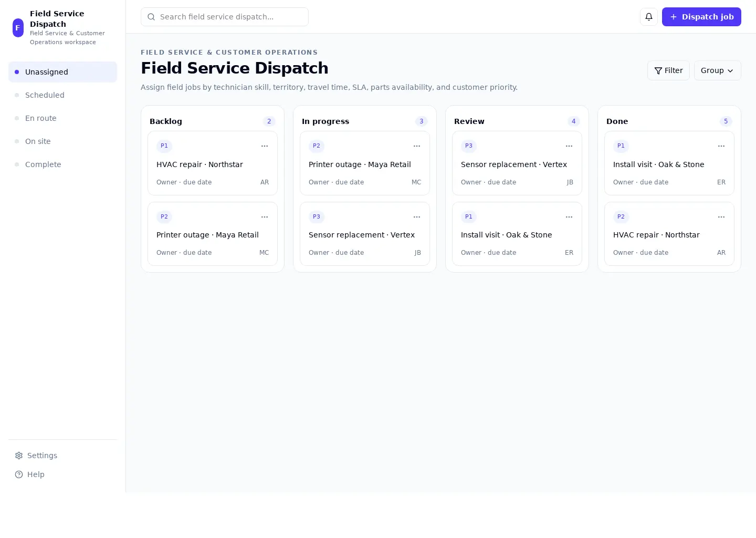Open the Group dropdown

(x=717, y=70)
